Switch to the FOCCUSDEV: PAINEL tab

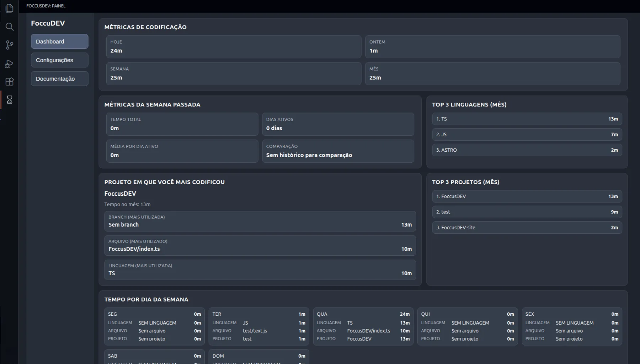point(45,6)
